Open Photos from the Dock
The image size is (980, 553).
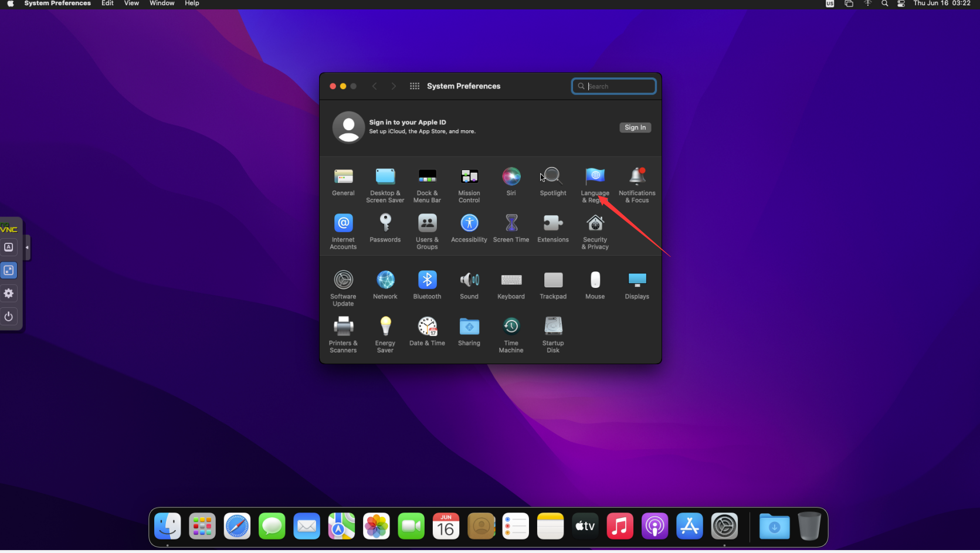coord(377,527)
